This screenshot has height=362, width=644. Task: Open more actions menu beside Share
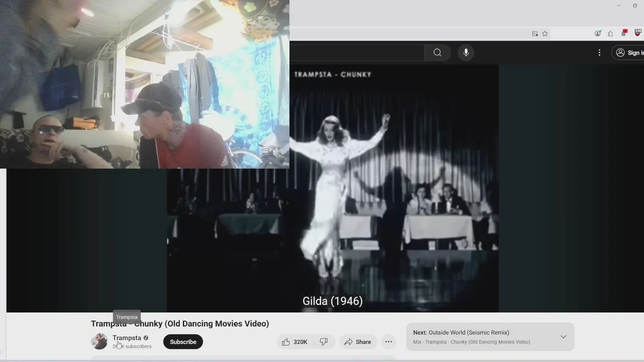click(x=388, y=342)
